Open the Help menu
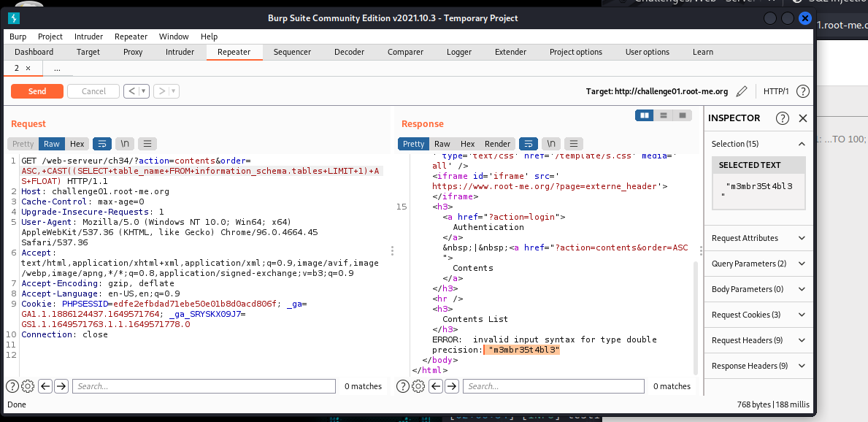Image resolution: width=868 pixels, height=422 pixels. [210, 37]
